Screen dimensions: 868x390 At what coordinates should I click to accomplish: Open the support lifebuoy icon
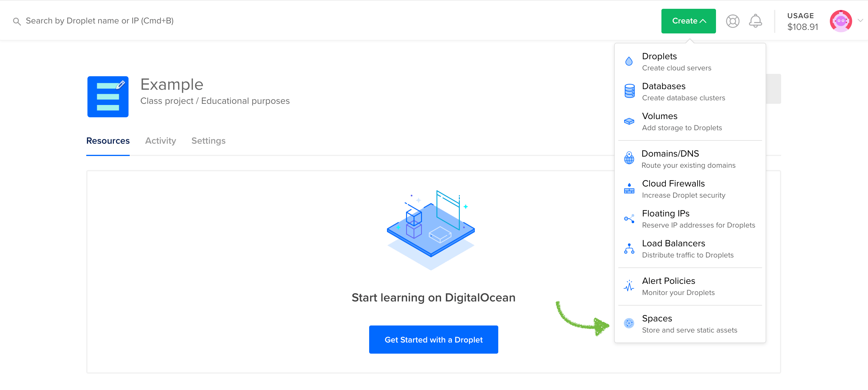coord(732,21)
